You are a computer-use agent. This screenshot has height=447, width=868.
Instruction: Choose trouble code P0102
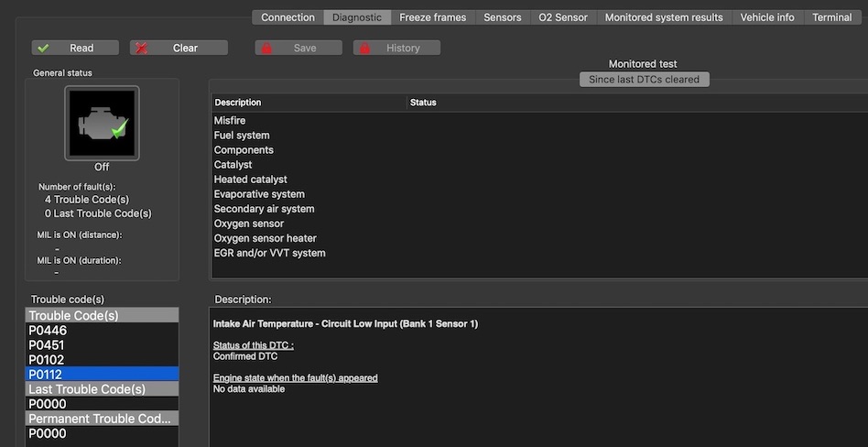pyautogui.click(x=48, y=360)
